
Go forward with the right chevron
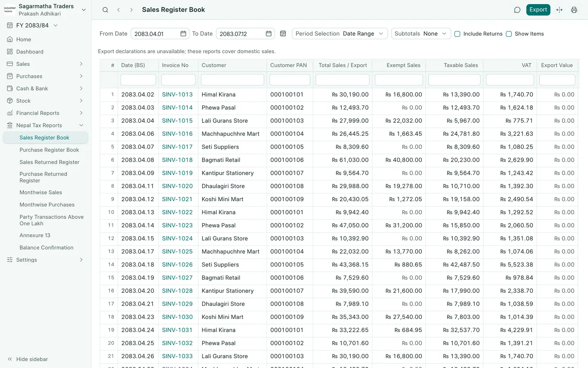click(131, 10)
